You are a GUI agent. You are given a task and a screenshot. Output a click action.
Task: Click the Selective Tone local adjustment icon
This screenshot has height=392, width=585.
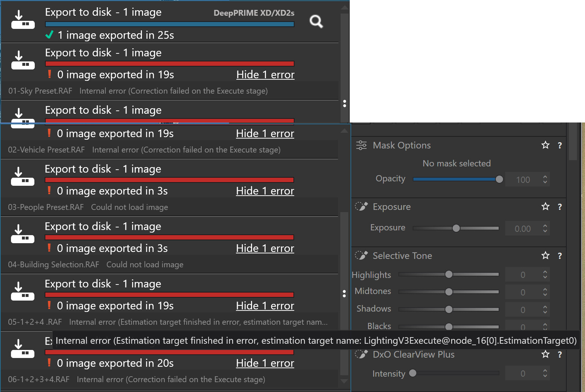click(x=361, y=255)
